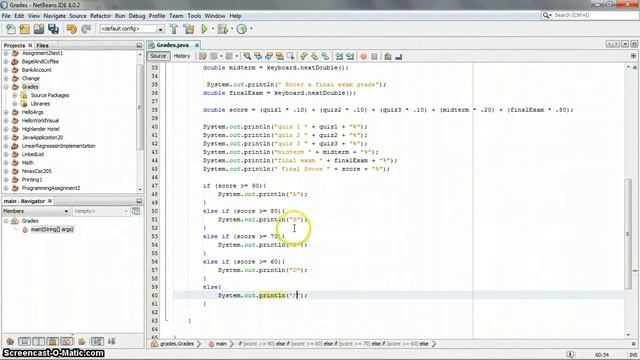The width and height of the screenshot is (640, 360).
Task: Click the Build Project hammer icon
Action: [x=174, y=29]
